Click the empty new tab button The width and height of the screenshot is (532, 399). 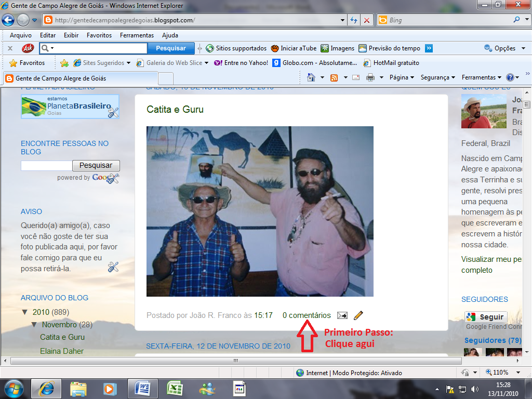pyautogui.click(x=166, y=79)
